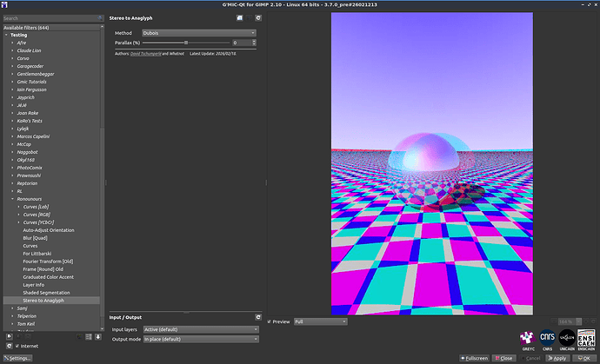Open the preview mode dropdown set to Full
Image resolution: width=600 pixels, height=364 pixels.
click(x=320, y=321)
